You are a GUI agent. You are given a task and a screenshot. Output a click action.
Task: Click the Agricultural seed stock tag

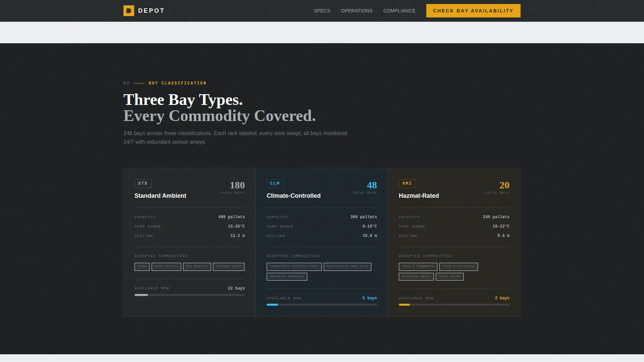tap(347, 266)
